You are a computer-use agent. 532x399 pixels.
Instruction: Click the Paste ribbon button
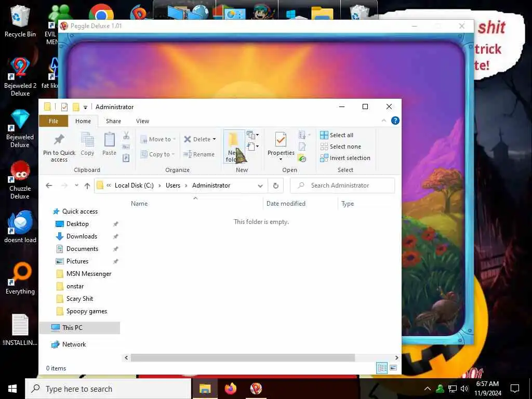click(x=109, y=144)
